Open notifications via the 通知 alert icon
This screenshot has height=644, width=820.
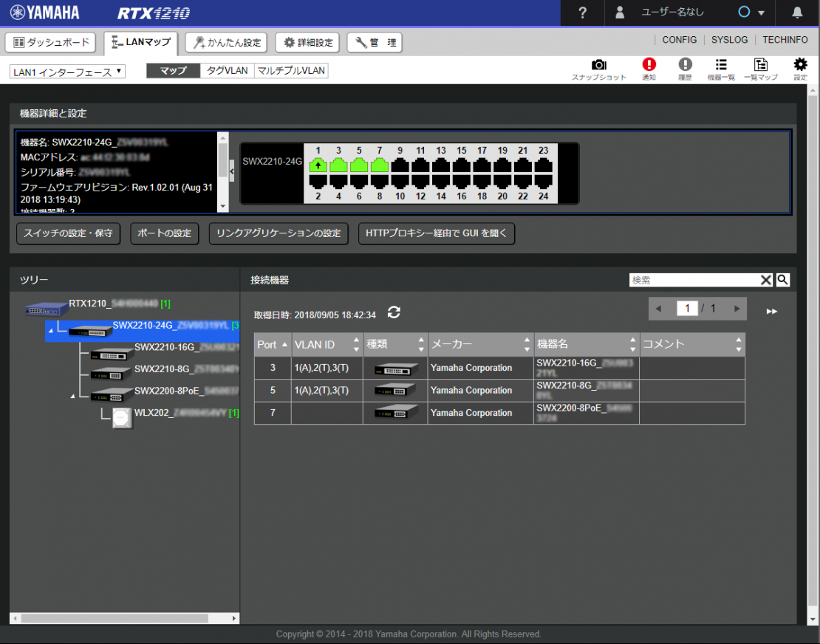pos(649,69)
